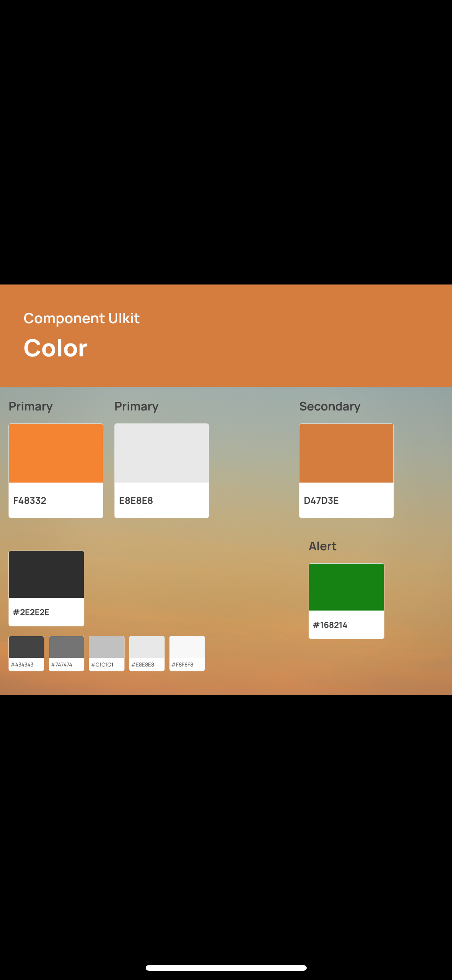The image size is (452, 980).
Task: Click the first Primary label above orange swatch
Action: click(31, 406)
